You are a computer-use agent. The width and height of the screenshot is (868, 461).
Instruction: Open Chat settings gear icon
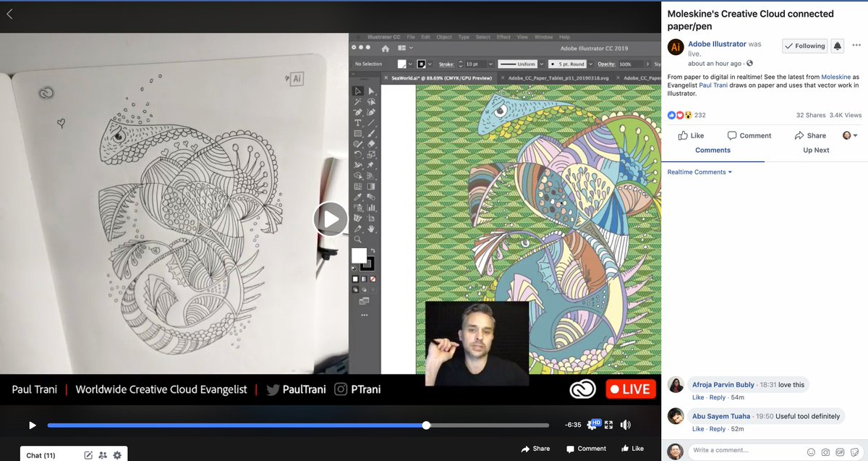[117, 455]
